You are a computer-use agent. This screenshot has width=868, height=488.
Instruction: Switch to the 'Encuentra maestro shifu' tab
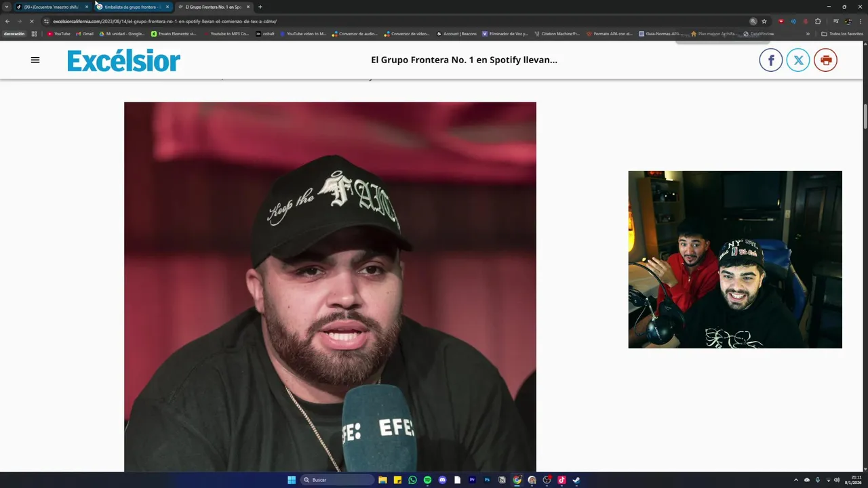pos(52,7)
